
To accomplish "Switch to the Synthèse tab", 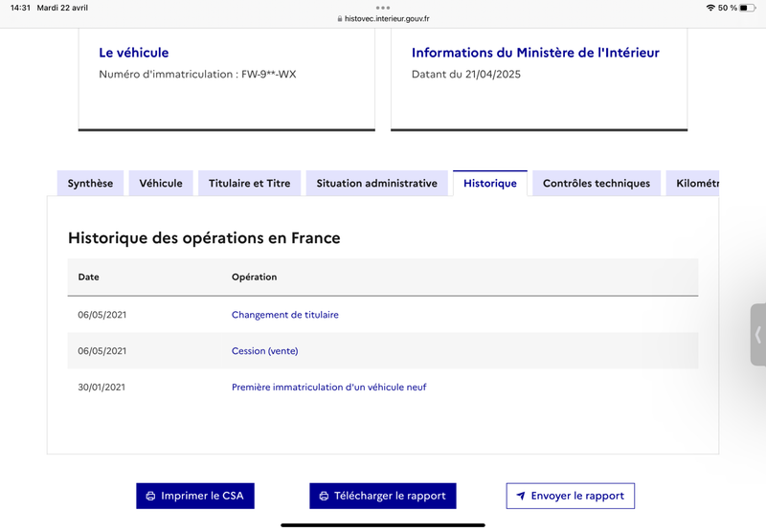I will [x=90, y=184].
